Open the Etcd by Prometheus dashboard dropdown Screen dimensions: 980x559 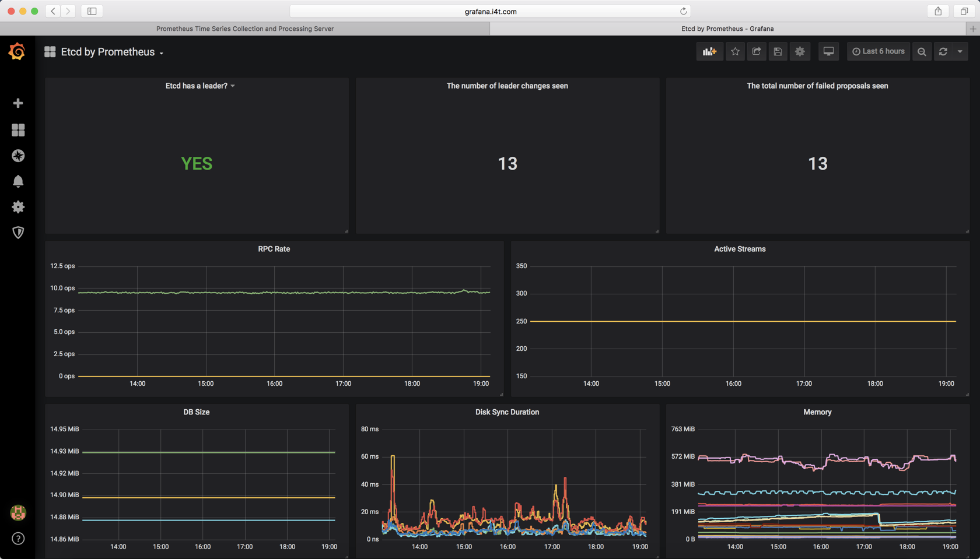click(112, 52)
